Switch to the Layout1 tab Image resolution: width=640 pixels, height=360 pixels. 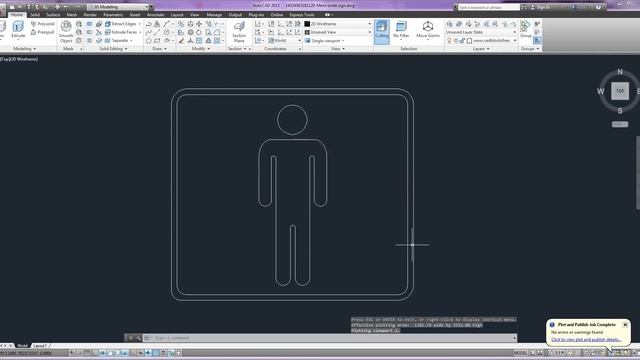tap(40, 346)
